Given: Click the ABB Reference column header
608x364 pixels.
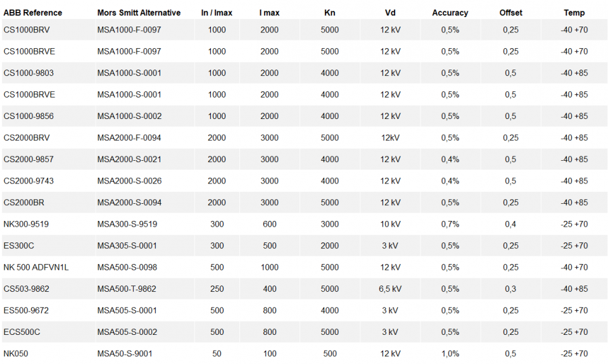Looking at the screenshot, I should (x=33, y=13).
